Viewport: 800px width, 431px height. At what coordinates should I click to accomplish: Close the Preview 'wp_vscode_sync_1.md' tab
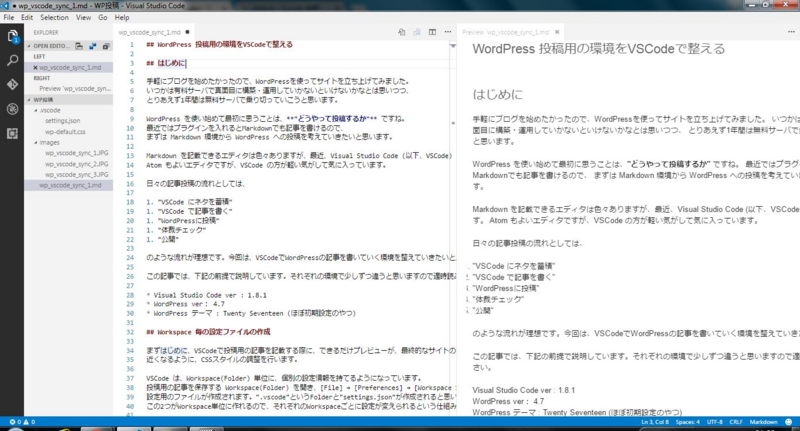point(557,32)
